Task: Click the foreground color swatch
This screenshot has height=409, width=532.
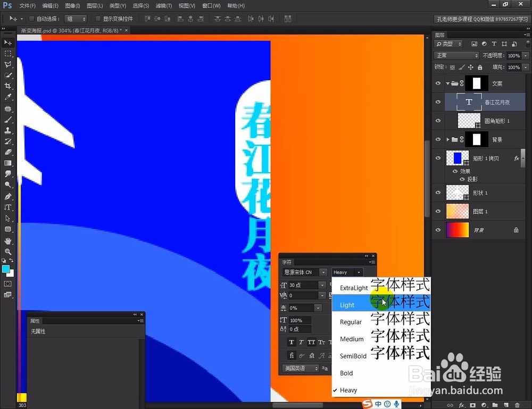Action: click(x=7, y=270)
